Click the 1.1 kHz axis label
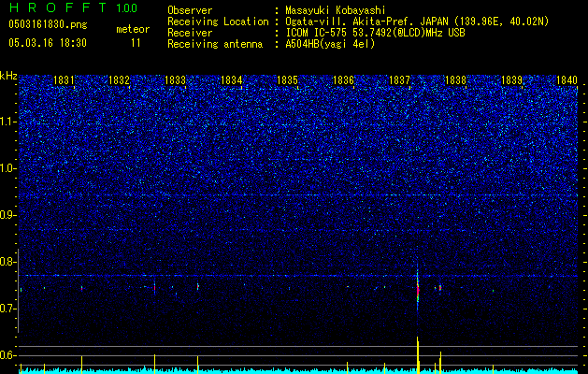 tap(8, 122)
